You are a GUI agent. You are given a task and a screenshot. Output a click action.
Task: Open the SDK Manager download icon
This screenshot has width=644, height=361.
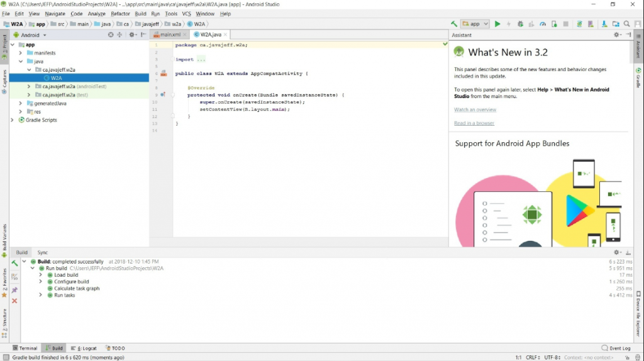tap(604, 24)
